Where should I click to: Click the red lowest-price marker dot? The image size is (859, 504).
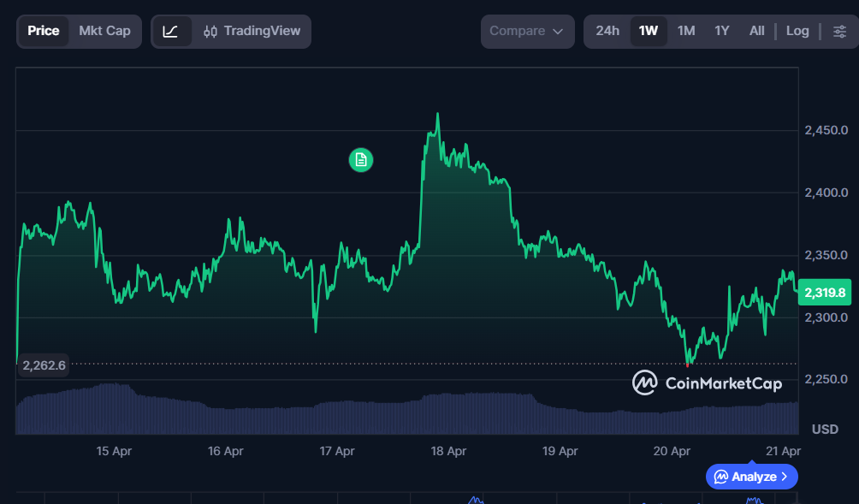[x=687, y=365]
